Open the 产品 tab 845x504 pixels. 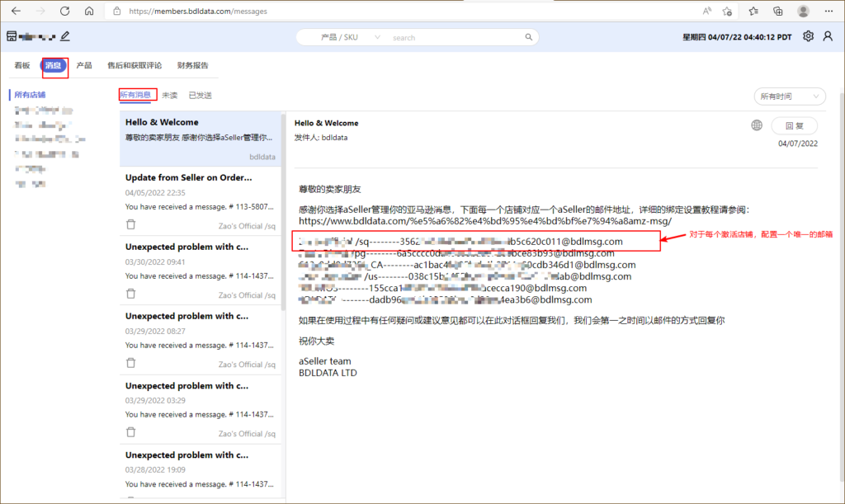click(x=84, y=66)
